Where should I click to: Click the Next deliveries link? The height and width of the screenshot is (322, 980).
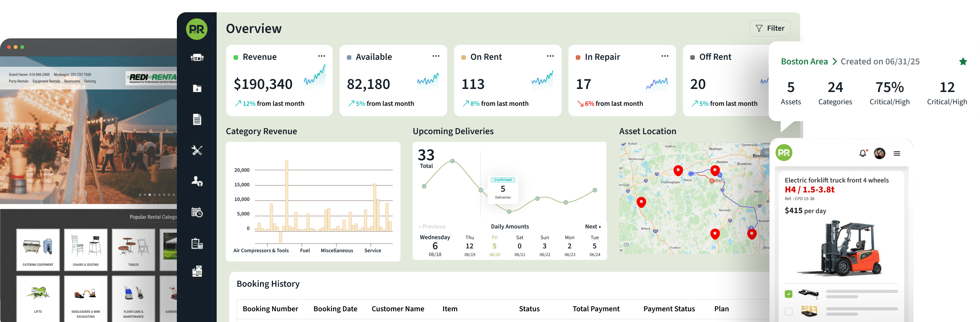[x=593, y=227]
